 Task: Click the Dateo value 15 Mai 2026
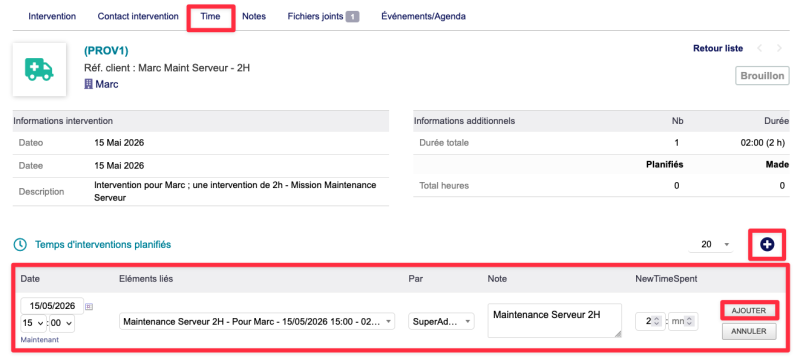tap(119, 143)
